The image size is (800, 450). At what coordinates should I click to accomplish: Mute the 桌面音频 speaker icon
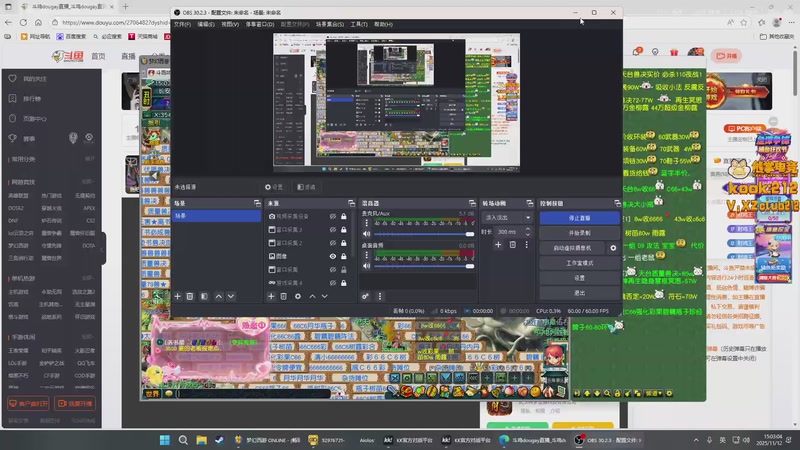click(x=366, y=266)
